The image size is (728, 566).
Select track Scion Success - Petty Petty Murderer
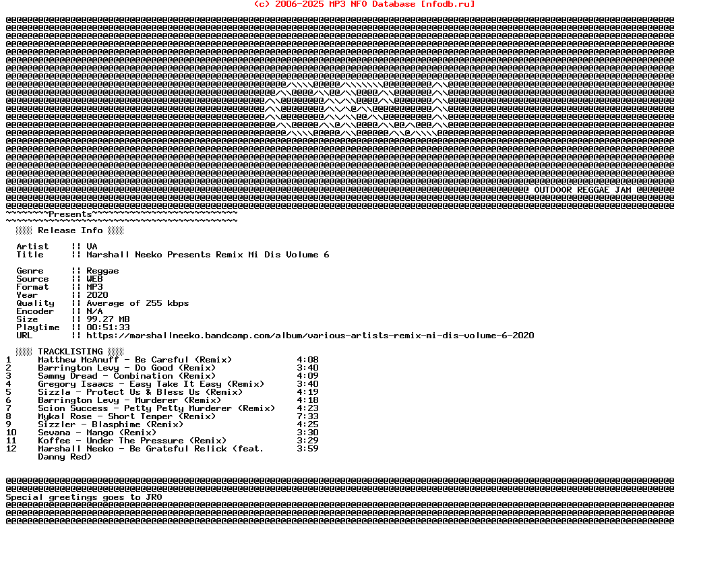[156, 408]
